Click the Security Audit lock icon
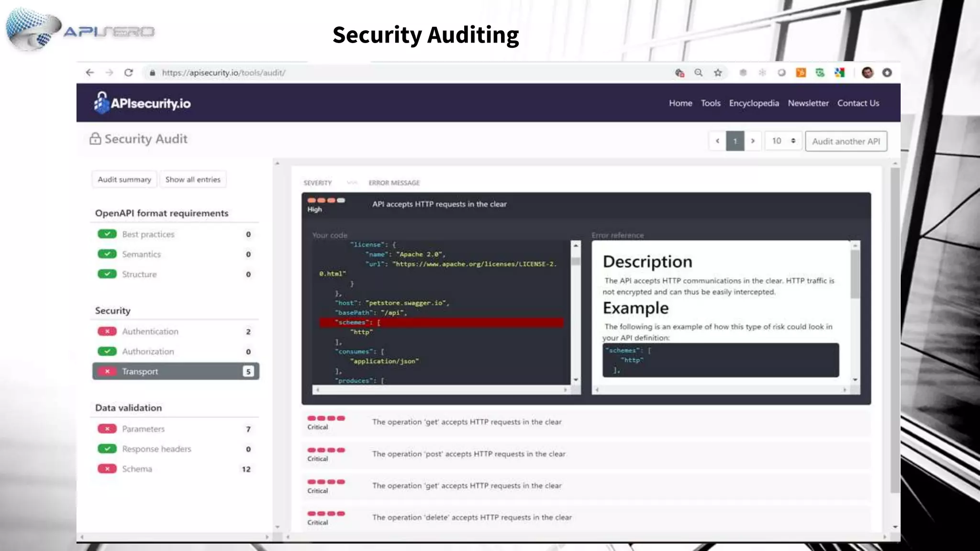 coord(95,139)
